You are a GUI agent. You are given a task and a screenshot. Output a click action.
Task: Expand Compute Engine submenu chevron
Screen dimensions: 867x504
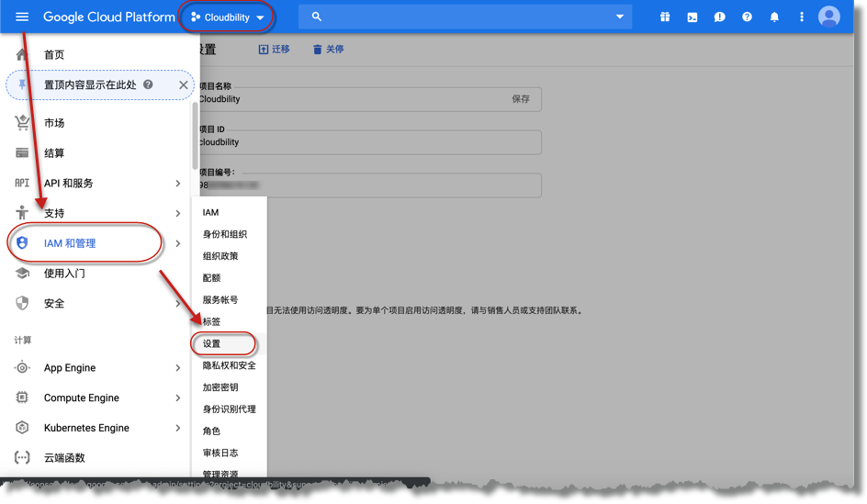tap(177, 398)
